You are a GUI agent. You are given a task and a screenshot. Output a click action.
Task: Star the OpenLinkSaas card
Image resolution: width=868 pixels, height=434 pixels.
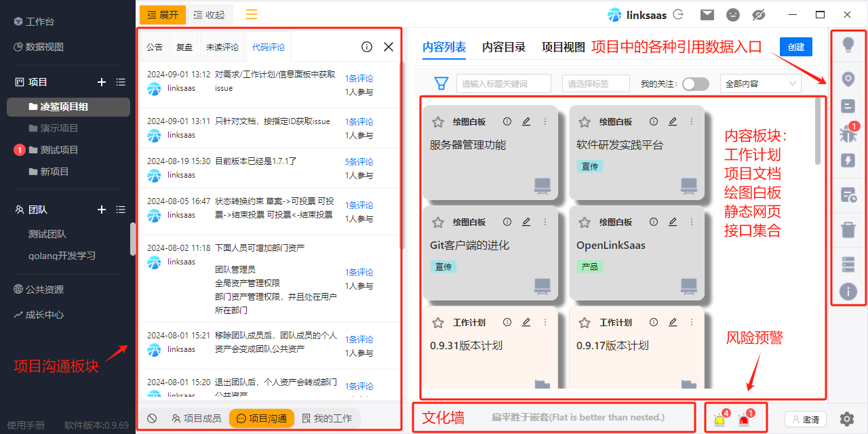point(585,222)
